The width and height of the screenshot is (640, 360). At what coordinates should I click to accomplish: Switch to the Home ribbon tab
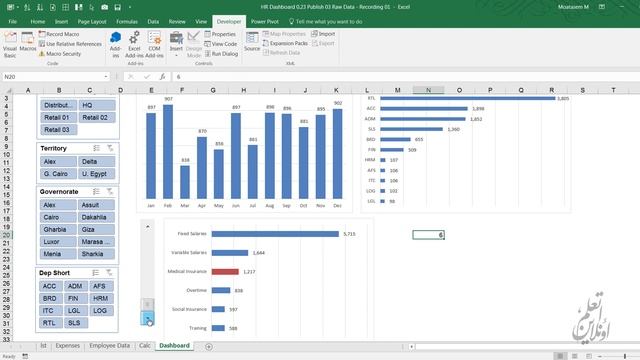38,22
